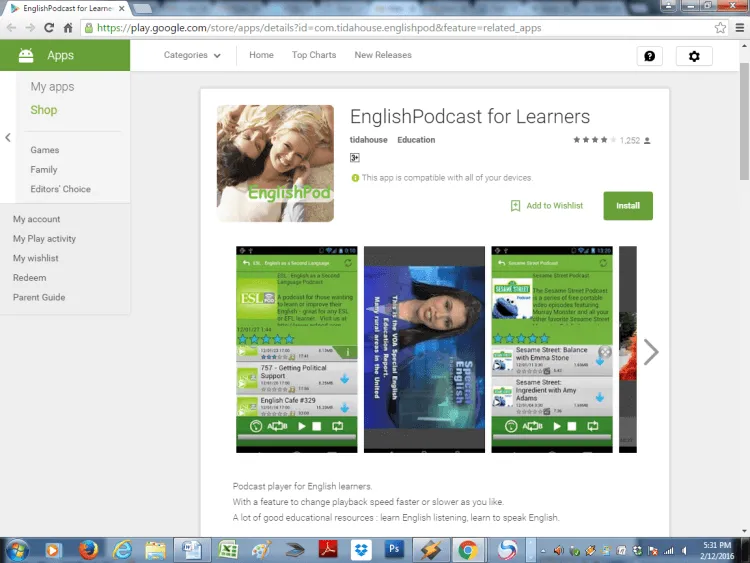Open Editors' Choice

pos(60,189)
